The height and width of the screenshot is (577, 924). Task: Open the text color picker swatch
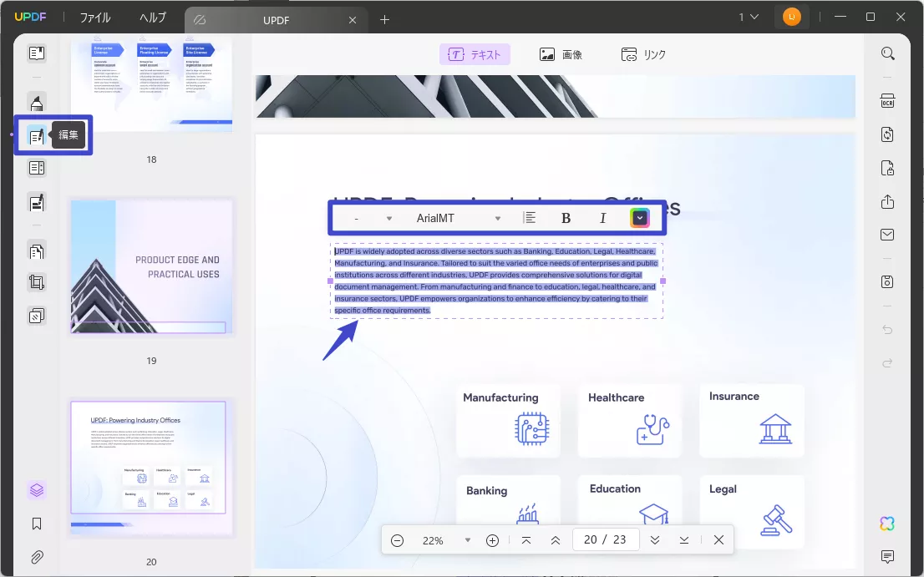point(640,218)
